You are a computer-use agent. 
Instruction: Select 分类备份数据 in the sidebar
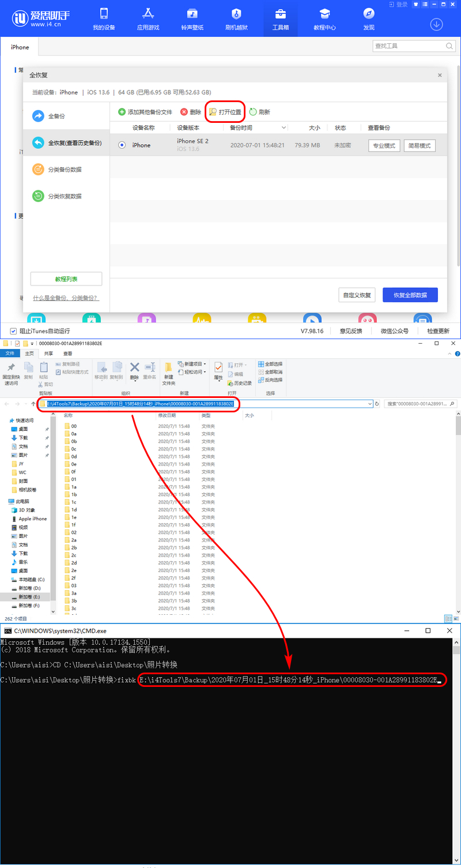point(64,170)
